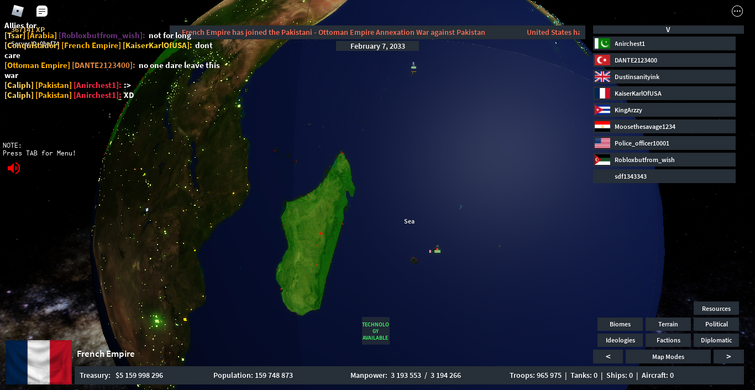The width and height of the screenshot is (755, 390).
Task: Select the Resources map mode
Action: 716,309
